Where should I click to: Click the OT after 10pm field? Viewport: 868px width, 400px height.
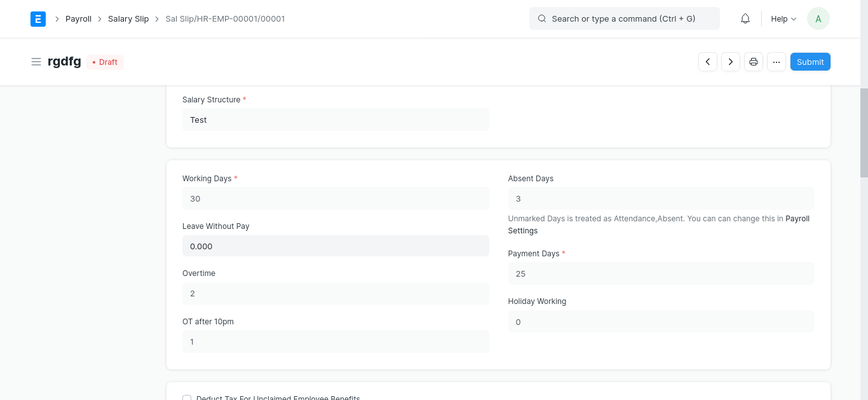point(336,341)
